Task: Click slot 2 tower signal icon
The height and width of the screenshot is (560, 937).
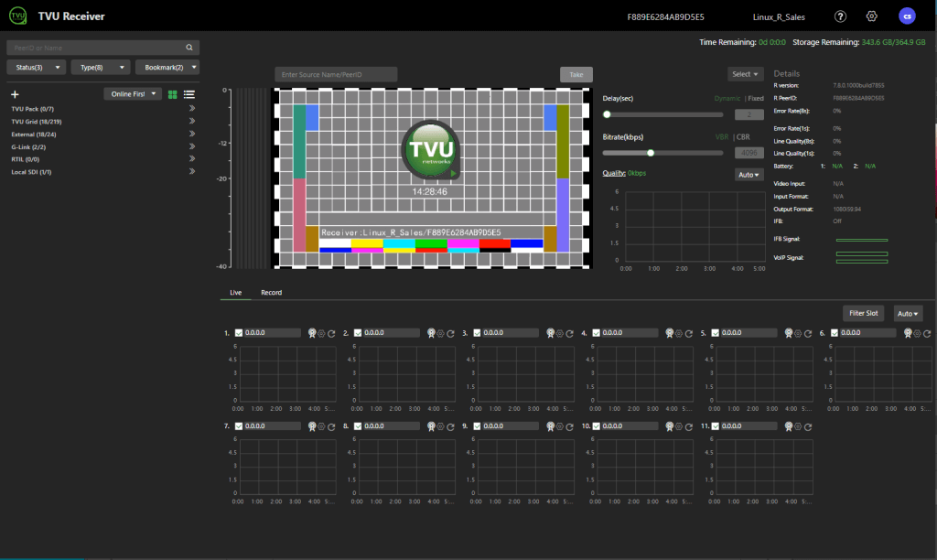Action: pyautogui.click(x=431, y=333)
